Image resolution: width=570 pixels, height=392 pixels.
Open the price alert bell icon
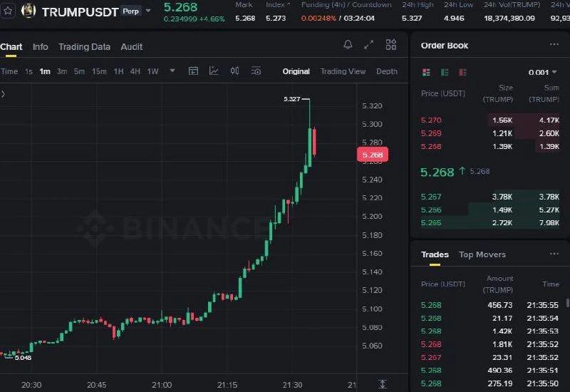click(x=348, y=45)
